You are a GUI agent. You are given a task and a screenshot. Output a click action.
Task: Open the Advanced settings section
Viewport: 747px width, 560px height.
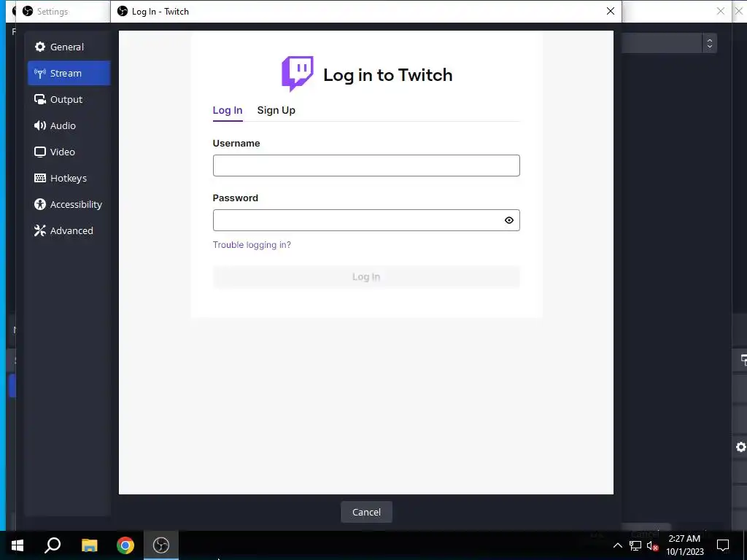pyautogui.click(x=69, y=230)
